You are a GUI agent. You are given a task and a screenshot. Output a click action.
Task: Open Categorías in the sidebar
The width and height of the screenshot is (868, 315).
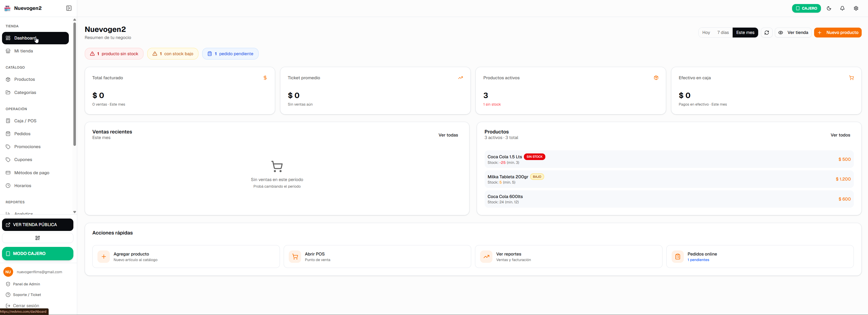tap(35, 92)
